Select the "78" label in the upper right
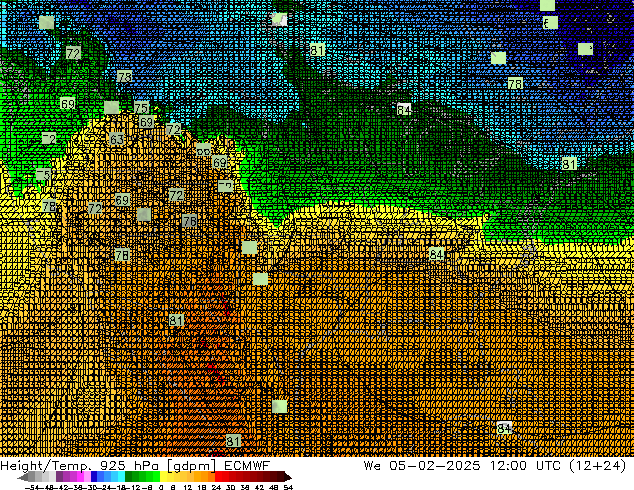Viewport: 634px width, 490px height. (x=514, y=84)
